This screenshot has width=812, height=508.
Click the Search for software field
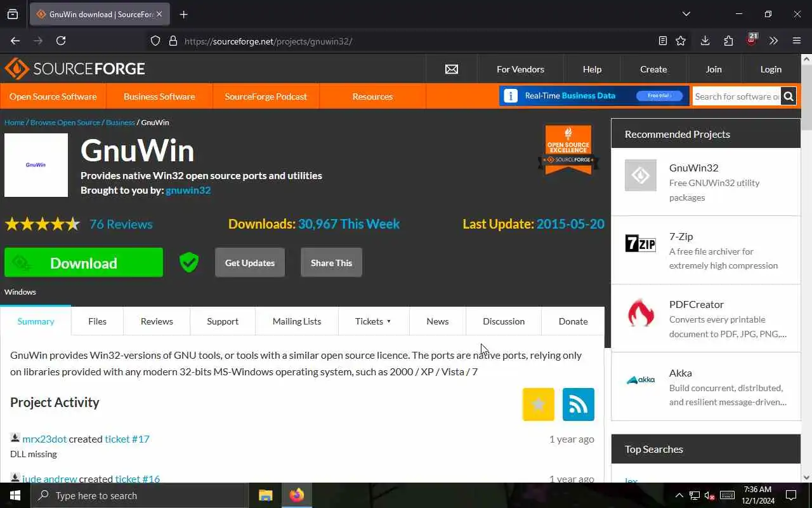click(x=737, y=97)
